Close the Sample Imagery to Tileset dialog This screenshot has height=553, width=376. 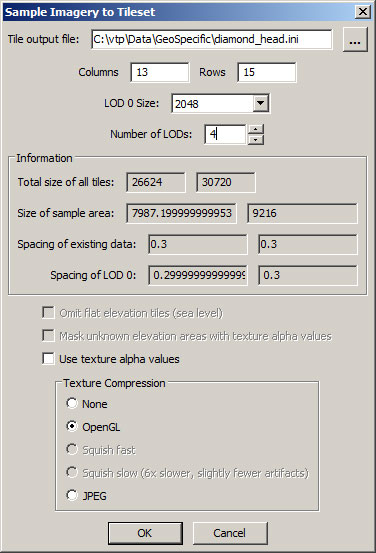pyautogui.click(x=363, y=12)
